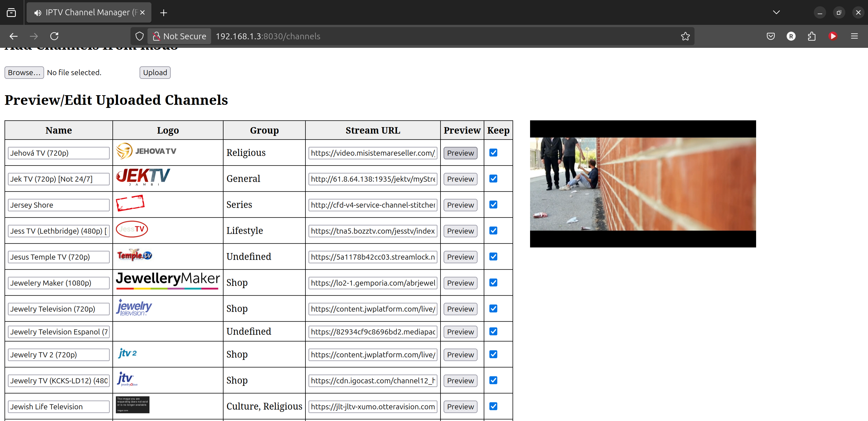Preview the Jehová TV stream
Screen dimensions: 868x421
coord(460,153)
